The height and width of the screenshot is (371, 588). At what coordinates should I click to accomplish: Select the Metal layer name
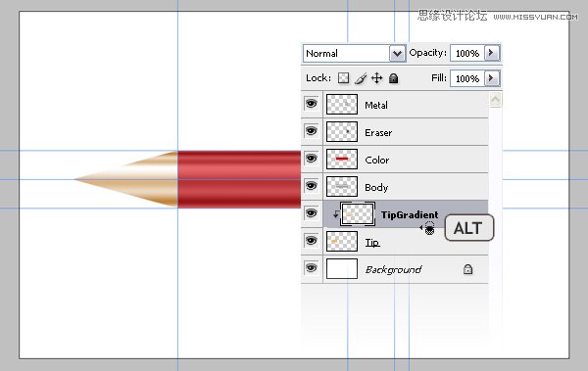point(376,106)
